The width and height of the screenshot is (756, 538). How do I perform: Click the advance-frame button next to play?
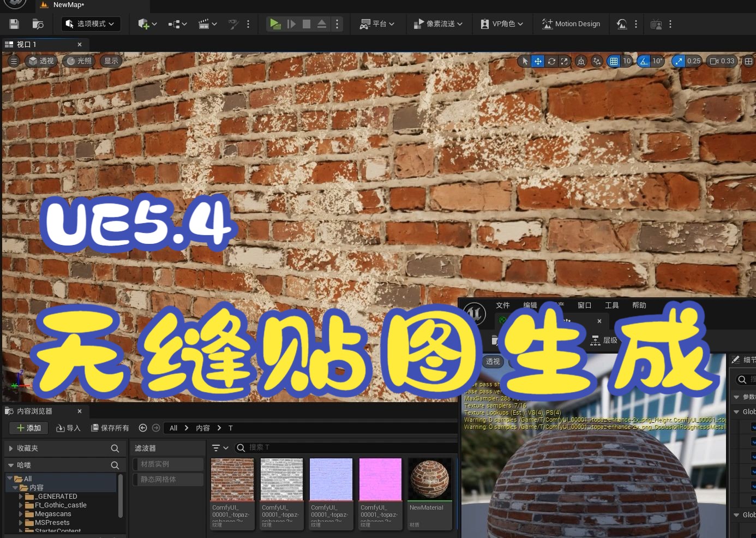(291, 24)
